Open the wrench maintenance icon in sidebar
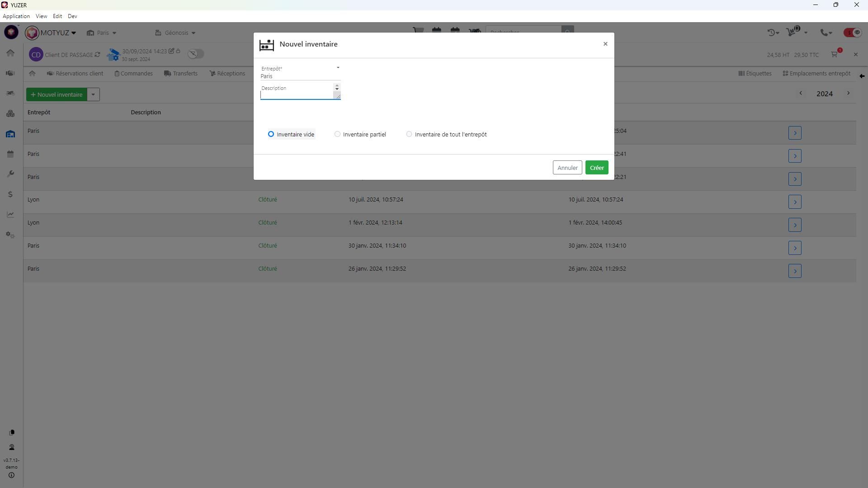The width and height of the screenshot is (868, 488). [10, 174]
